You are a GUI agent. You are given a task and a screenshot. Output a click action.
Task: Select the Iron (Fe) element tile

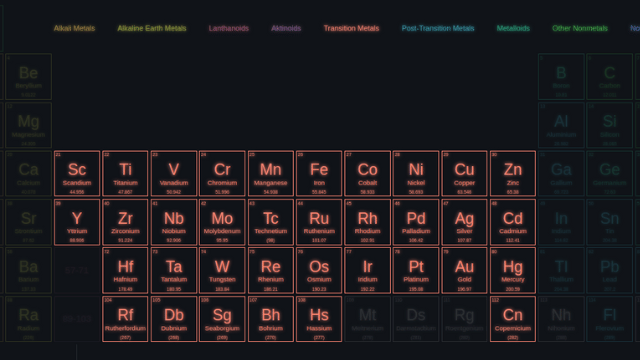click(319, 173)
